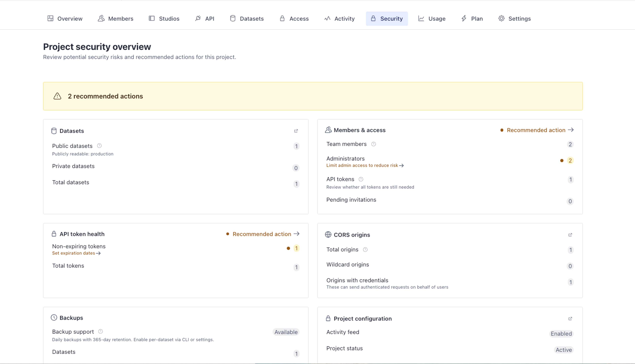Click the Administrators count badge 2
Viewport: 635px width, 364px height.
pos(570,161)
